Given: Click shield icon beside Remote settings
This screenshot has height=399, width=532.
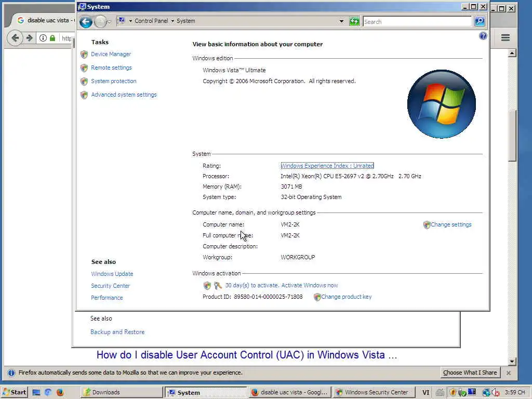Looking at the screenshot, I should click(84, 68).
